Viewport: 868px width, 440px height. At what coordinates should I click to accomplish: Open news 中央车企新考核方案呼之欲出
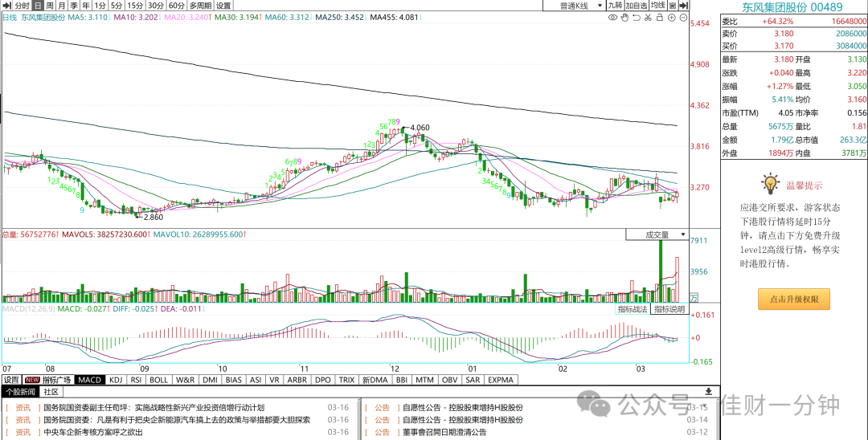point(93,432)
